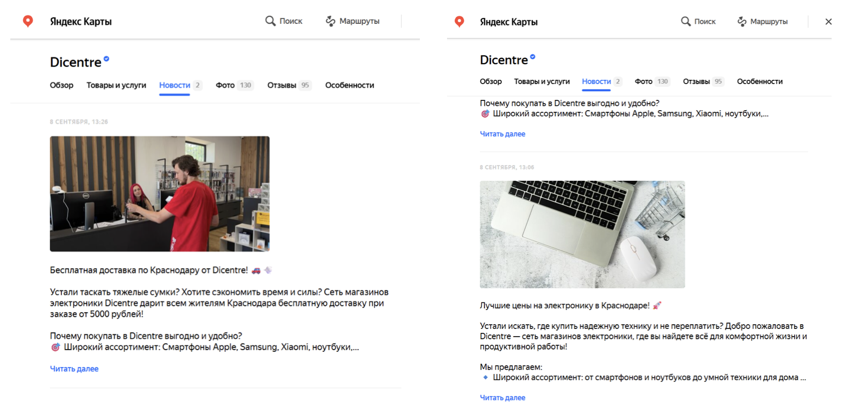Click the verified badge next to Dicentre in right panel

click(x=533, y=56)
